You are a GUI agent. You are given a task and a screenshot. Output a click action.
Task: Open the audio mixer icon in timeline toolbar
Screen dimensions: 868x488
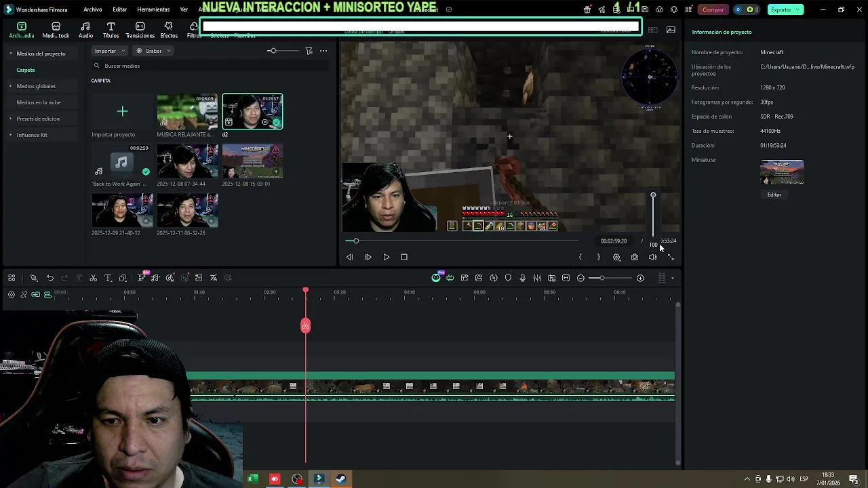pos(537,278)
